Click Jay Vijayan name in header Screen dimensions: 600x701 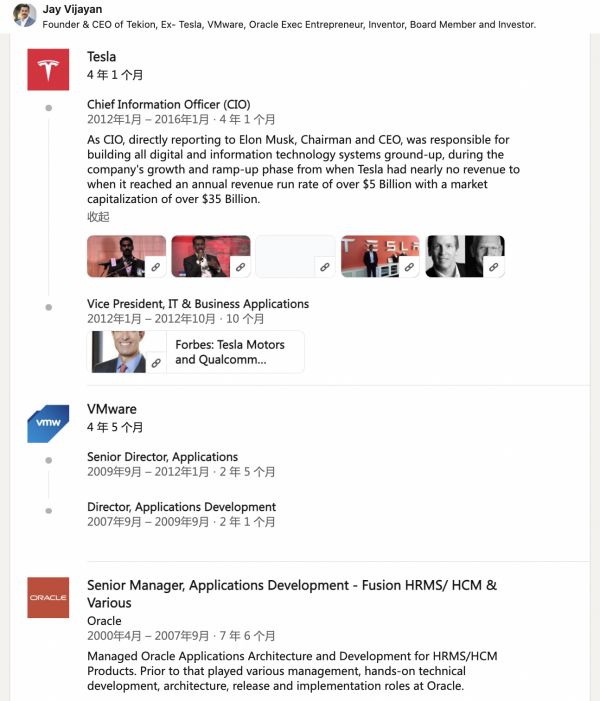[72, 9]
